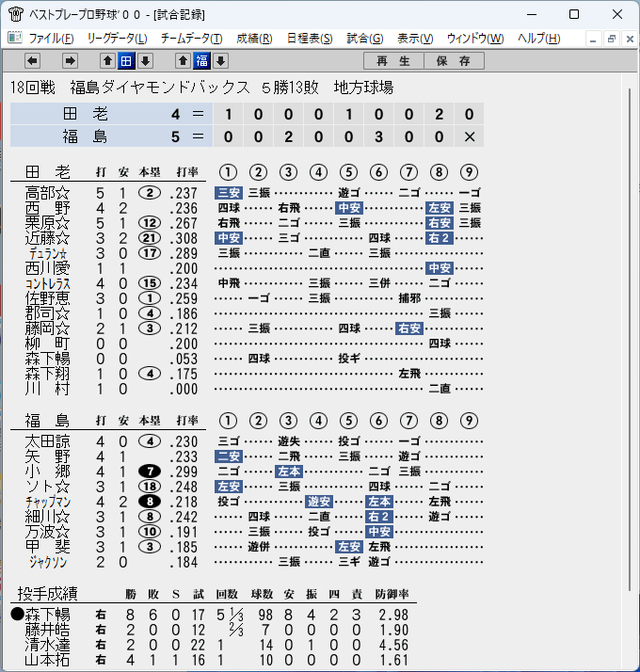Click up arrow beside the 福 team icon
The image size is (640, 672).
(183, 61)
